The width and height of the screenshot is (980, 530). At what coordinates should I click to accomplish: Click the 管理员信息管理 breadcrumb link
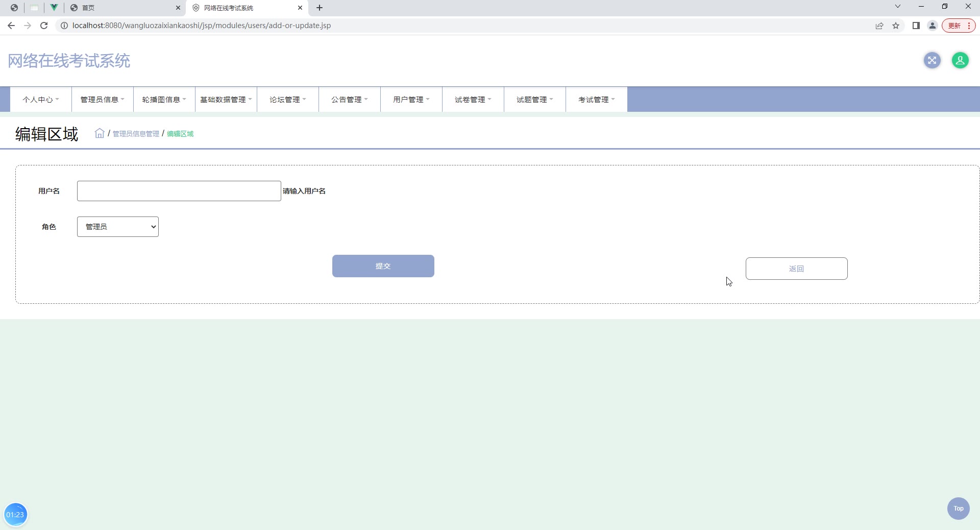(136, 134)
